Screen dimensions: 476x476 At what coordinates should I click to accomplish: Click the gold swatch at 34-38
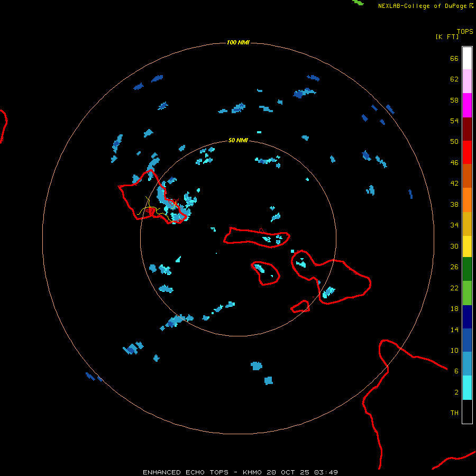pyautogui.click(x=467, y=224)
